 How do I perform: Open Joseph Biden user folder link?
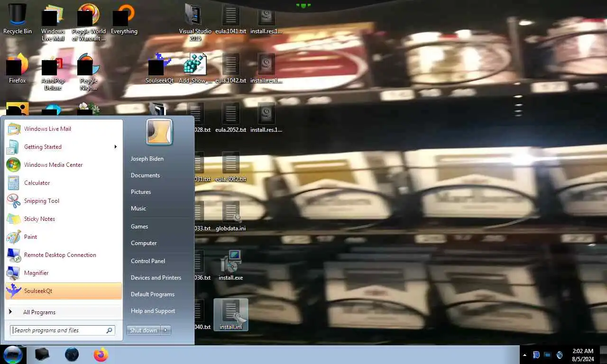(147, 159)
